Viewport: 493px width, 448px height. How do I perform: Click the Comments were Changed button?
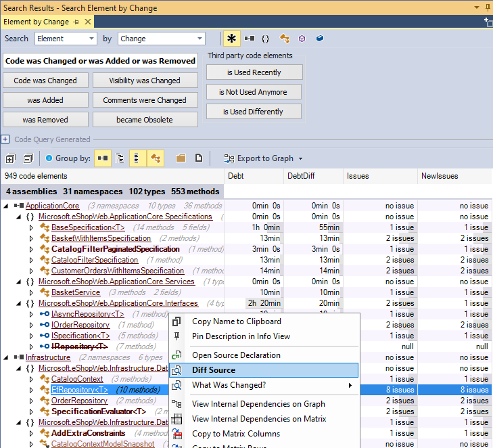[x=145, y=100]
